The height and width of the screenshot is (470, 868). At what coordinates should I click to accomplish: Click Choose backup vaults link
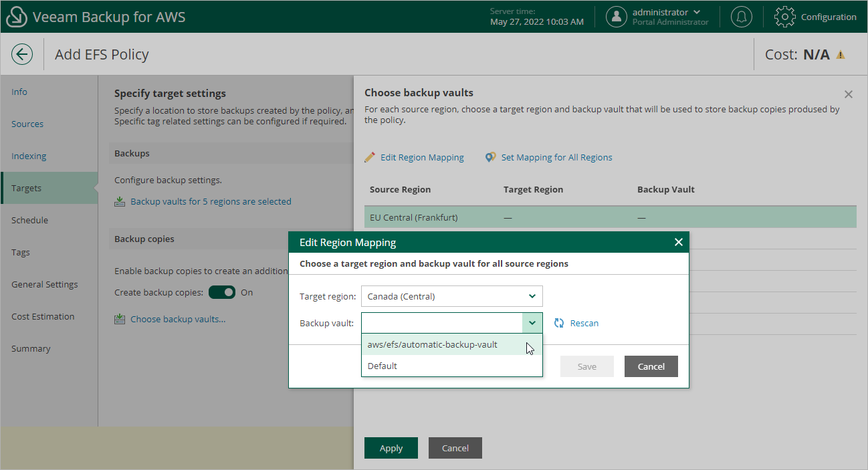(x=178, y=319)
